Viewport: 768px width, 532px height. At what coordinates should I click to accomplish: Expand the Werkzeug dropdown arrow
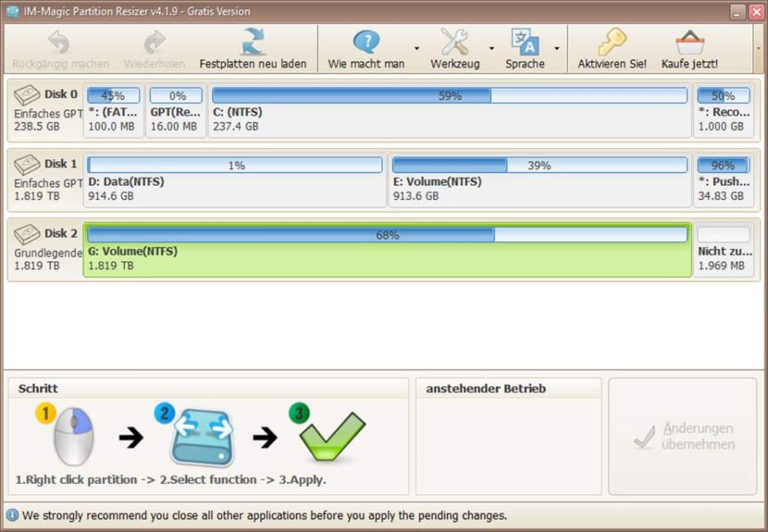pos(491,48)
